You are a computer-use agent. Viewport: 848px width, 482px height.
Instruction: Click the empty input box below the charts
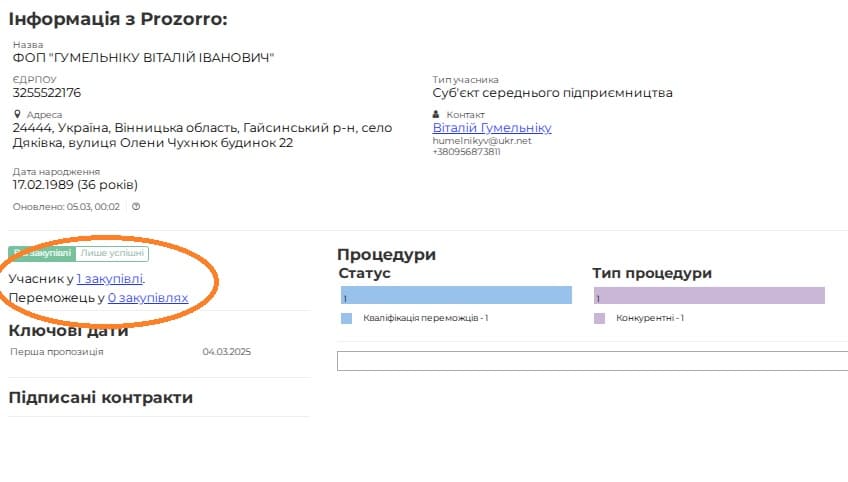click(590, 361)
